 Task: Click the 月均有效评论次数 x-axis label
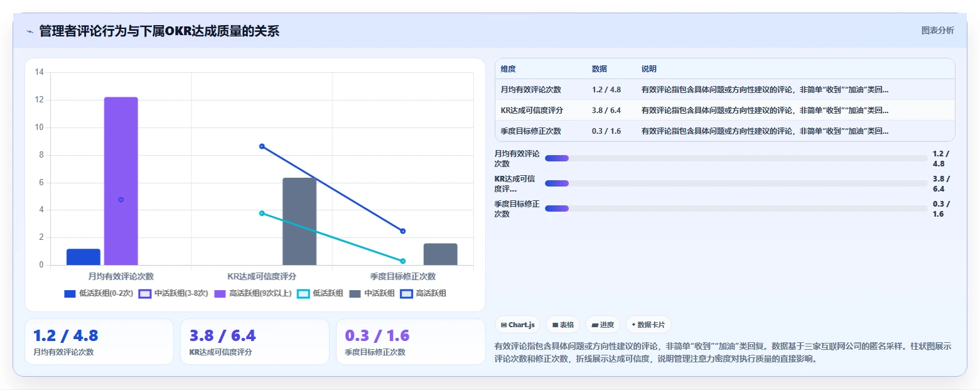click(x=121, y=276)
